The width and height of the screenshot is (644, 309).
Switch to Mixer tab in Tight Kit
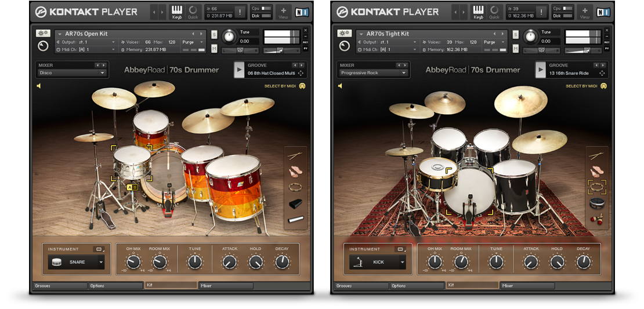click(x=527, y=286)
